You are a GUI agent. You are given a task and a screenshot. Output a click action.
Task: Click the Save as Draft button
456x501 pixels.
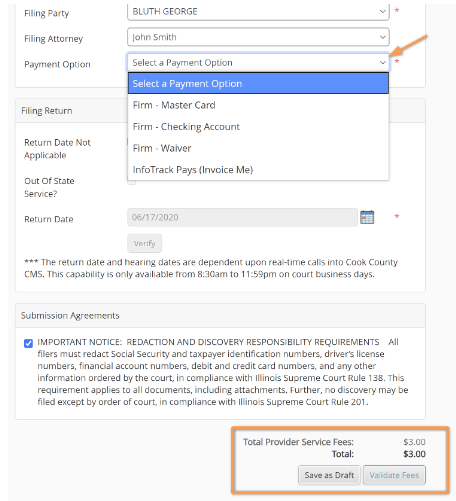(x=329, y=475)
